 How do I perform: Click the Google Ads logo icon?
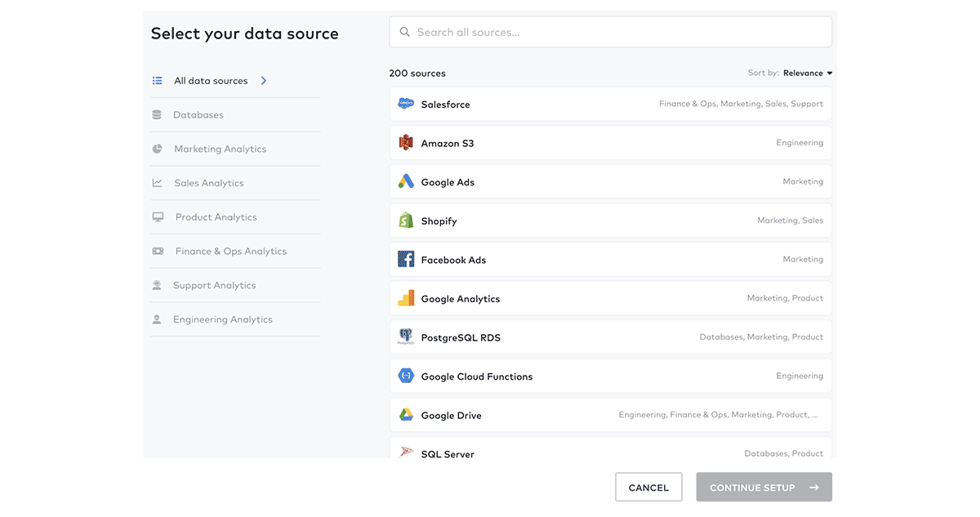tap(406, 181)
